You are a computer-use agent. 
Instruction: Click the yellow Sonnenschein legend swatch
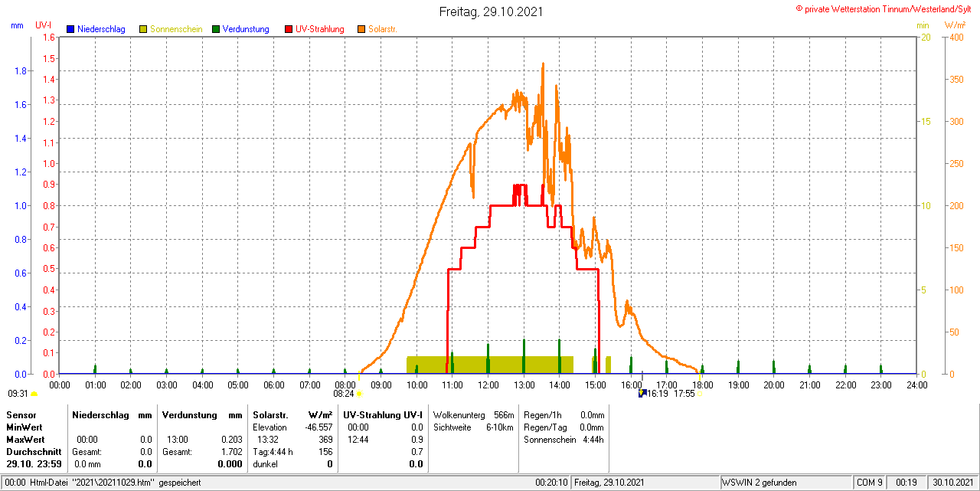(143, 29)
